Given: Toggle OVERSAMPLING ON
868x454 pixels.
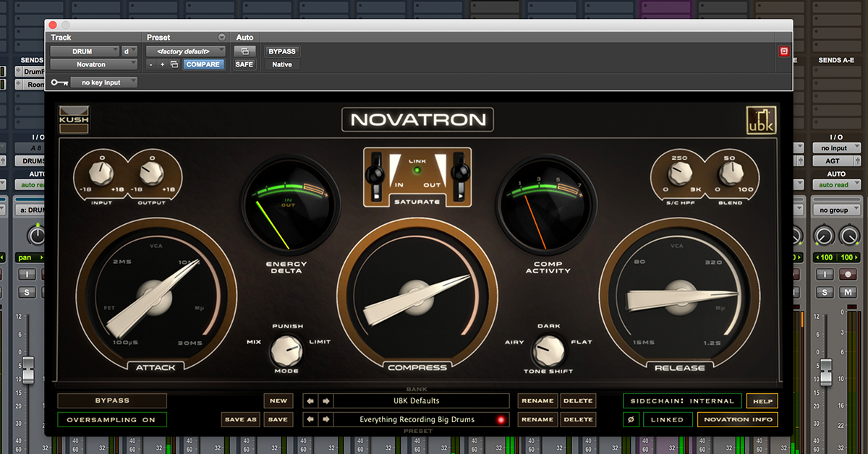Looking at the screenshot, I should (x=112, y=419).
